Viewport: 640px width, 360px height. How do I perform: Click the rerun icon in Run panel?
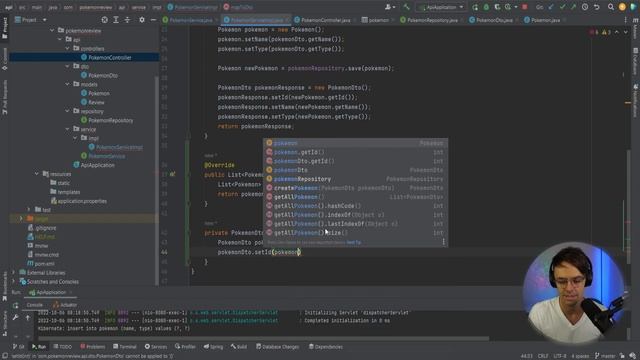tap(16, 305)
